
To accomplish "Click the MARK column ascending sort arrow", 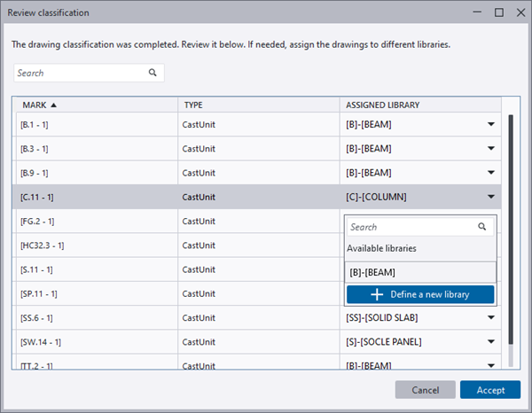I will coord(53,105).
